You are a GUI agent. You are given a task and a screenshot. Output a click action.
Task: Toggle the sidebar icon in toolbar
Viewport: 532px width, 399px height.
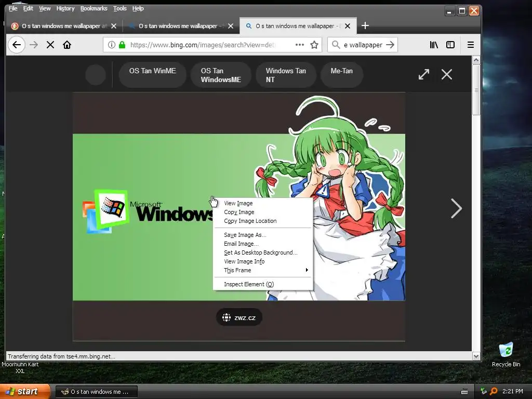(450, 45)
